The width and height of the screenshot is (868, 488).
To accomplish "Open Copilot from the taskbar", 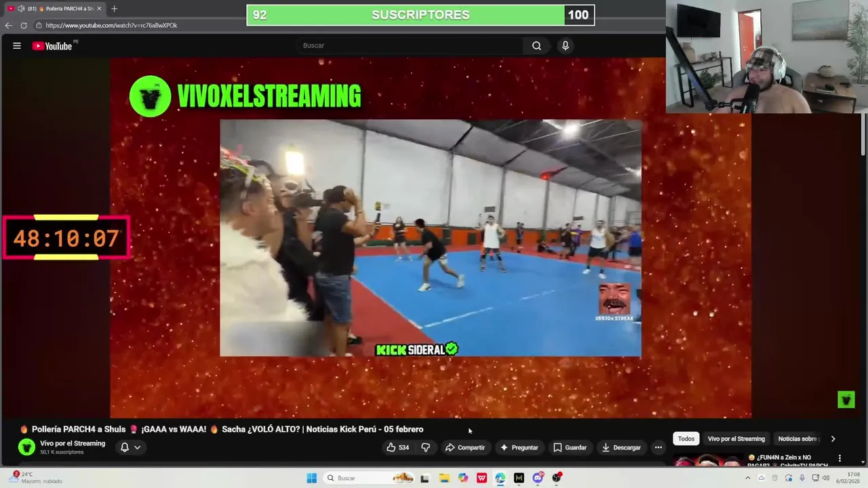I will (463, 478).
